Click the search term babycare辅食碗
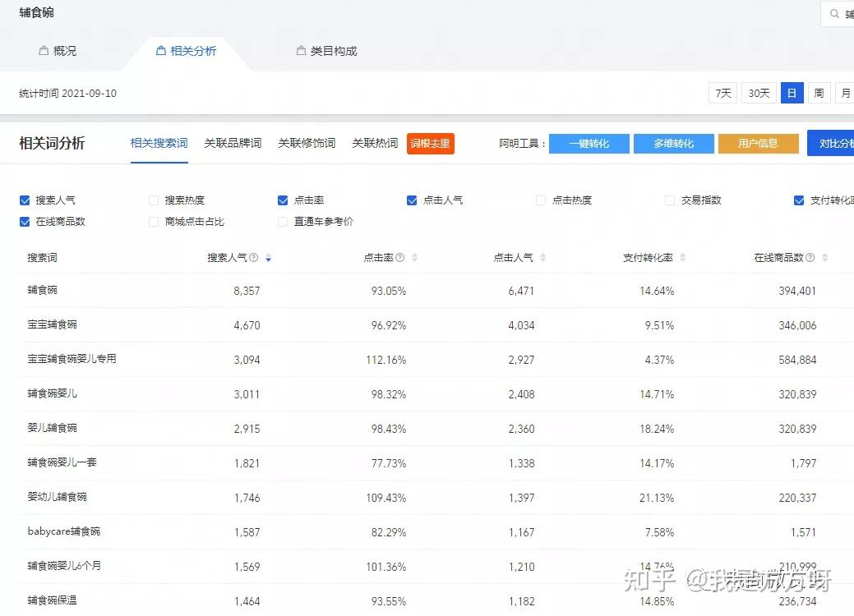Screen dimensions: 854x616 (64, 531)
